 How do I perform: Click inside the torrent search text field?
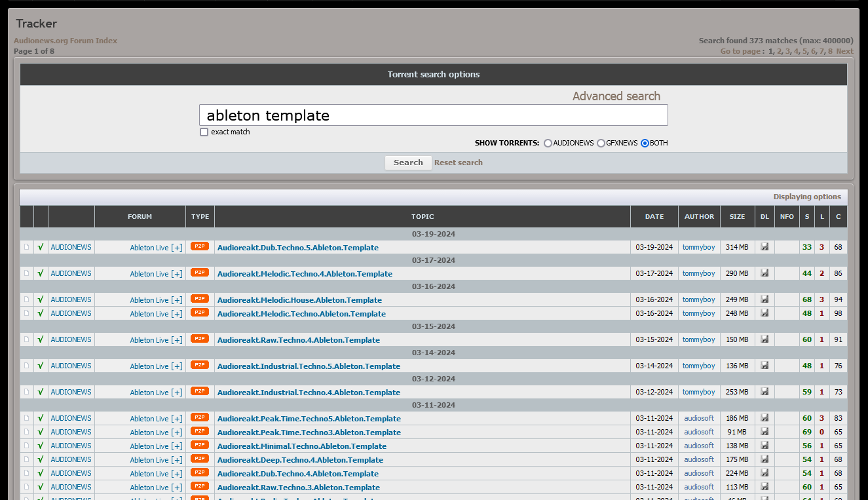coord(434,115)
